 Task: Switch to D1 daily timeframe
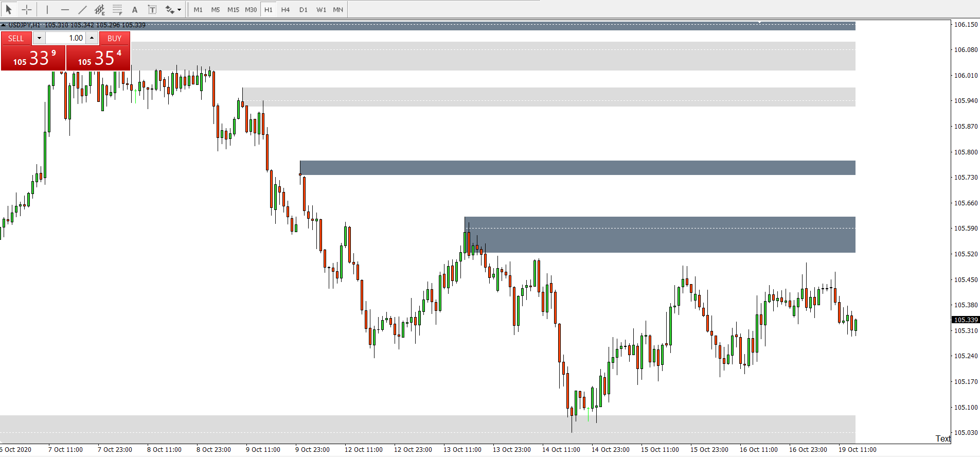pyautogui.click(x=304, y=10)
